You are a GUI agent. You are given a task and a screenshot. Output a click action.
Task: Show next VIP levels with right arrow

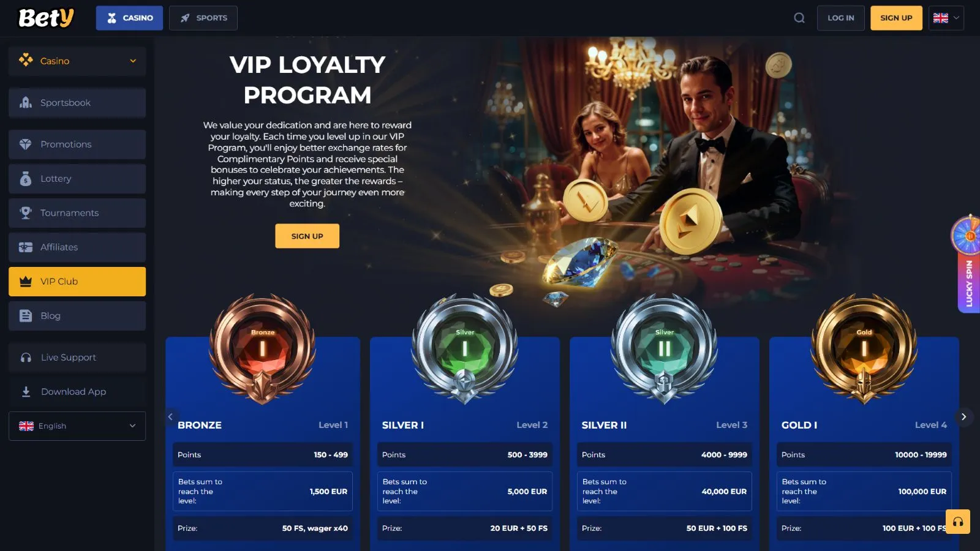click(x=963, y=417)
